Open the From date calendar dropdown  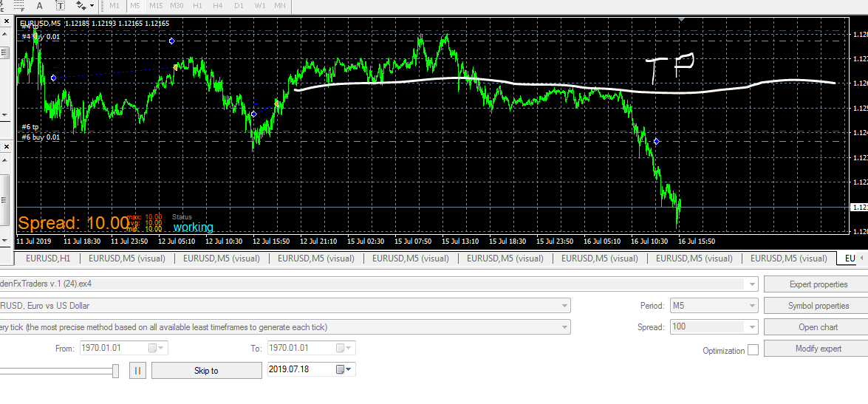157,348
